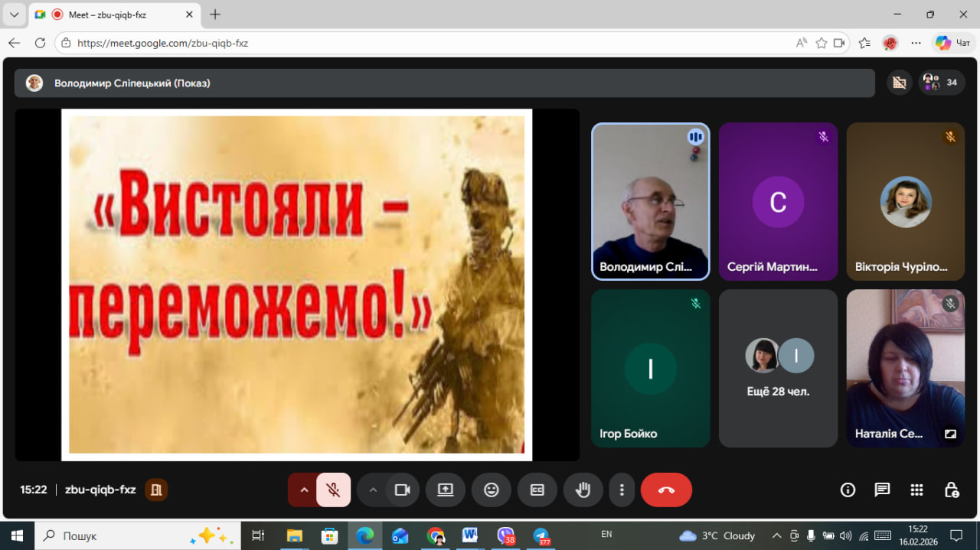Open more options three-dot menu
Image resolution: width=980 pixels, height=550 pixels.
coord(622,490)
